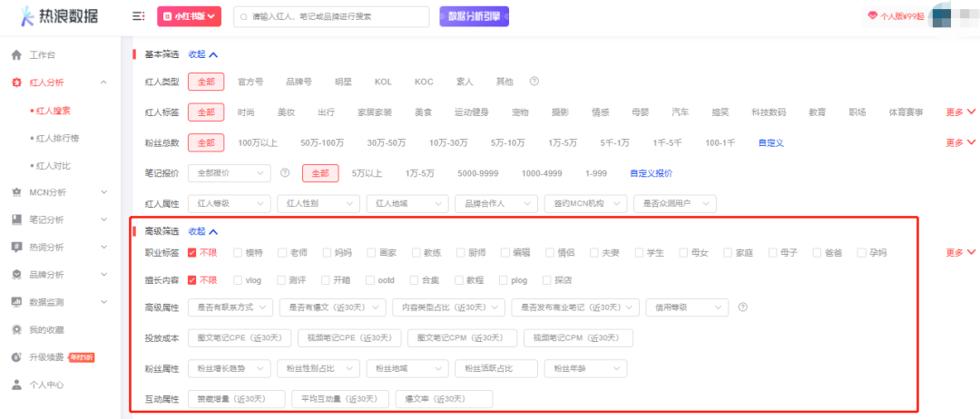Check the 模特 occupation checkbox

(238, 253)
